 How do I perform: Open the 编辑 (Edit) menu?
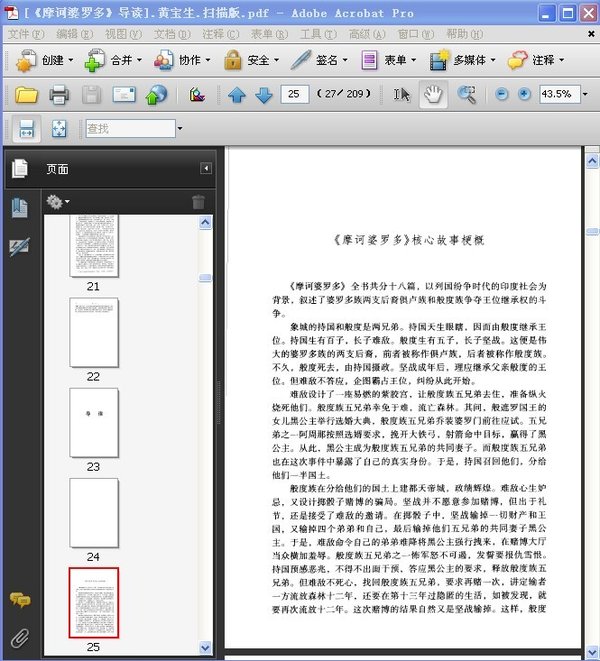[x=75, y=34]
